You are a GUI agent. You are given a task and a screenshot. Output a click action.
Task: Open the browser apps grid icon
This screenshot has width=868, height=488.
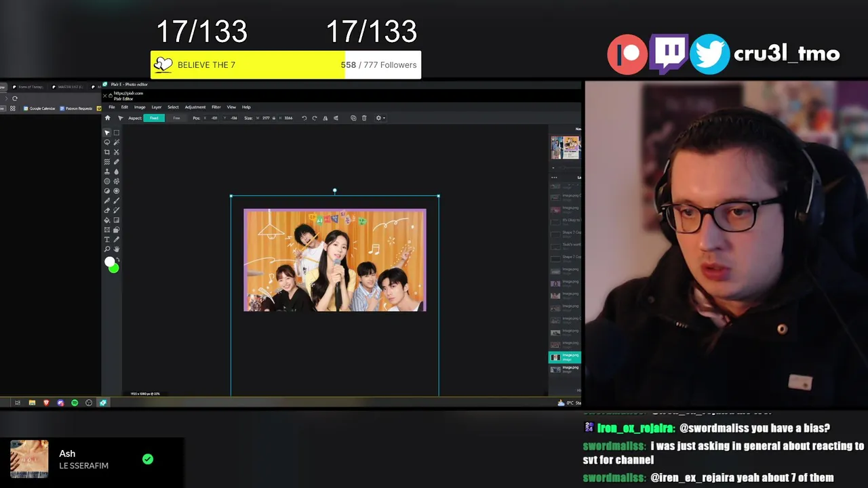(12, 108)
